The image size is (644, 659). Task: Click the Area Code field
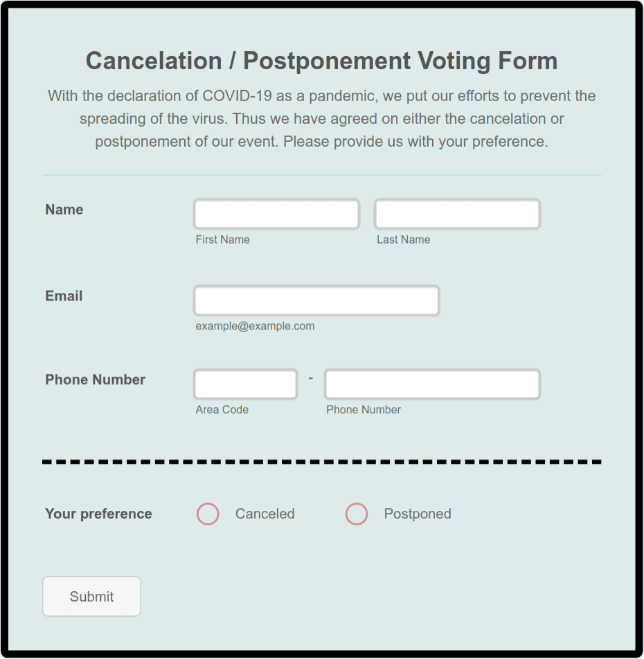(245, 383)
